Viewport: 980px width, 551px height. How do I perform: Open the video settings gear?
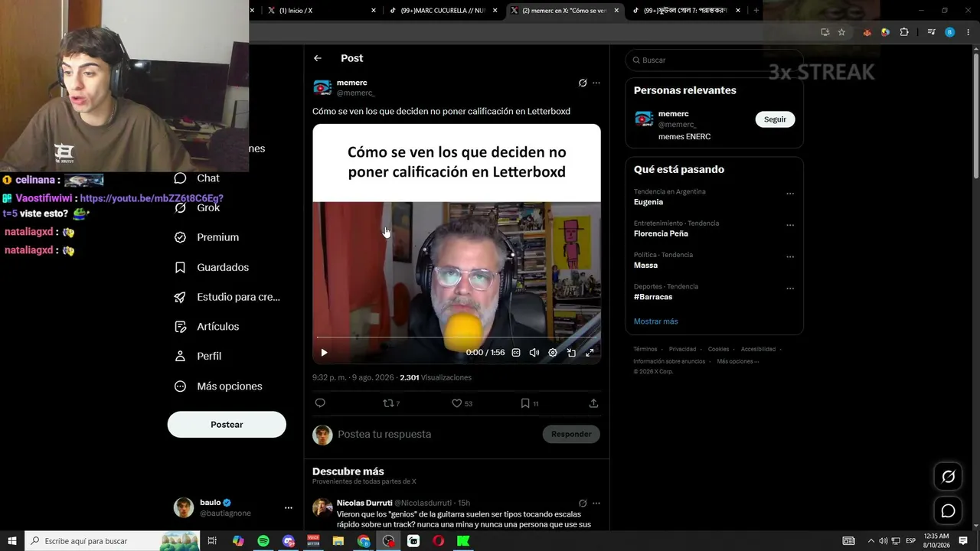(x=553, y=353)
